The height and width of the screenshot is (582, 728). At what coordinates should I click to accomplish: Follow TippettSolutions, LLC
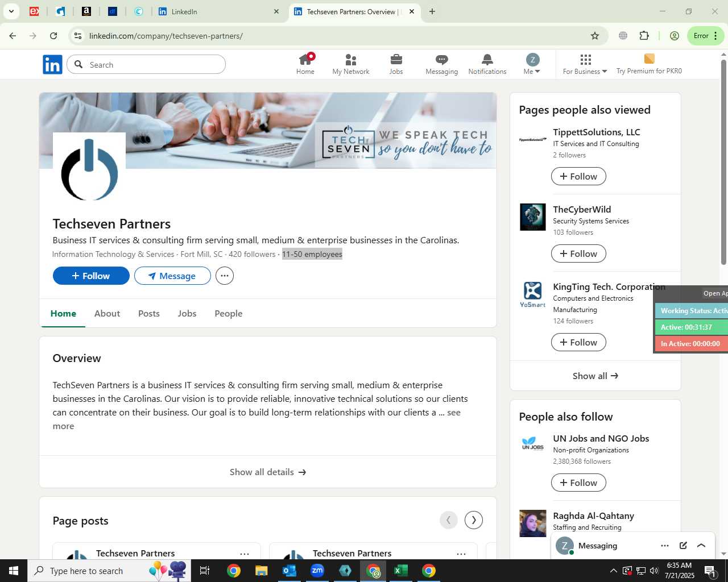(x=578, y=176)
